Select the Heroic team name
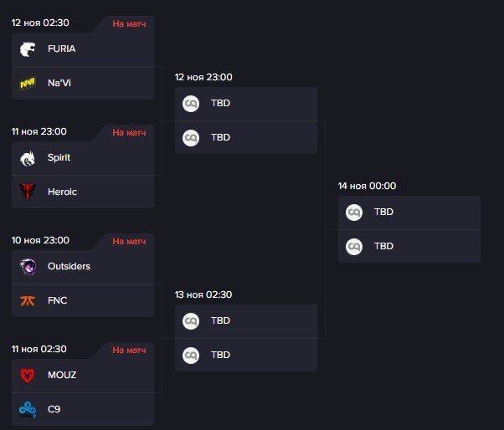This screenshot has width=504, height=430. (x=62, y=192)
